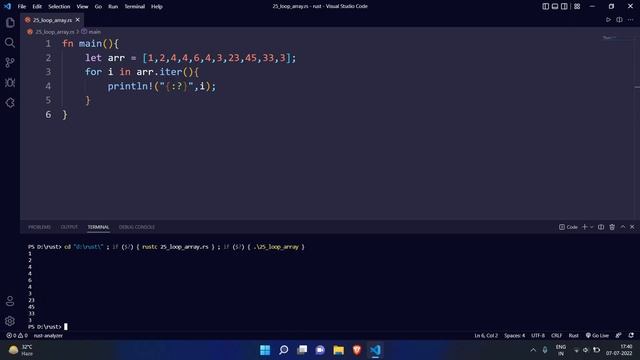Image resolution: width=640 pixels, height=360 pixels.
Task: Add a new terminal with the plus icon
Action: [x=584, y=227]
